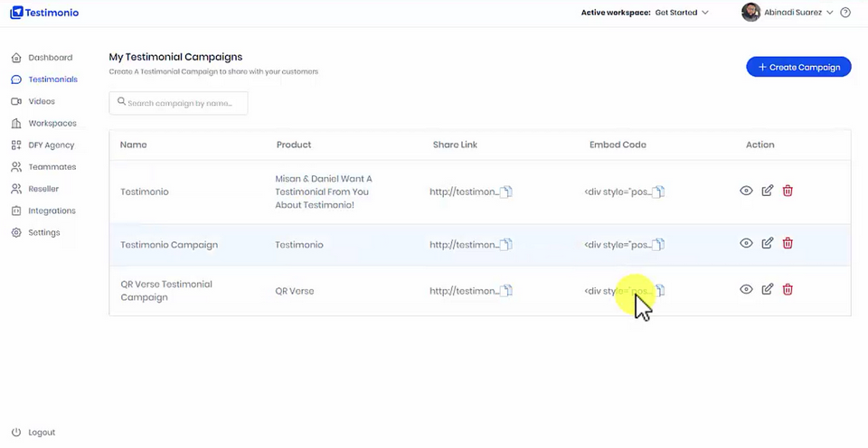Viewport: 868px width, 448px height.
Task: Copy embed code for QR Verse campaign
Action: pyautogui.click(x=659, y=291)
